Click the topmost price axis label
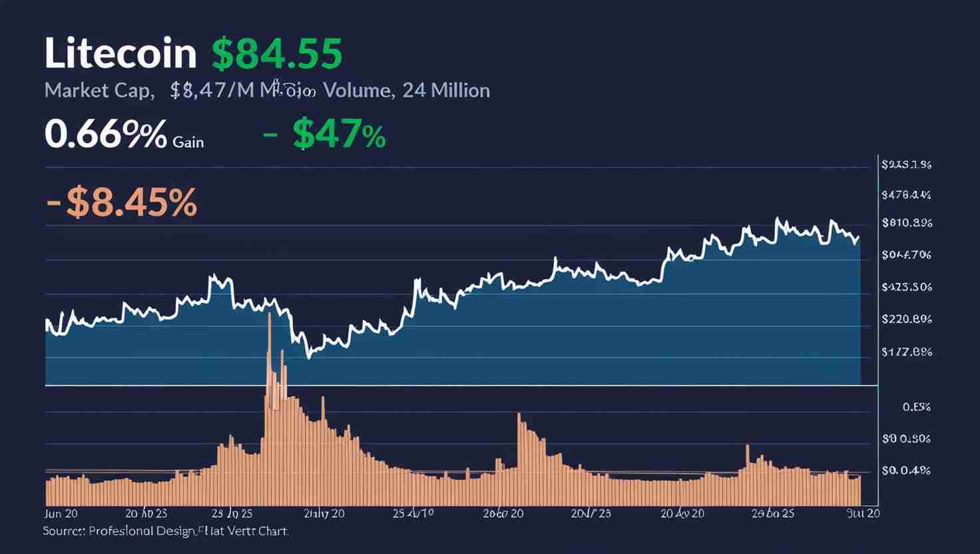Viewport: 980px width, 554px height. (906, 164)
